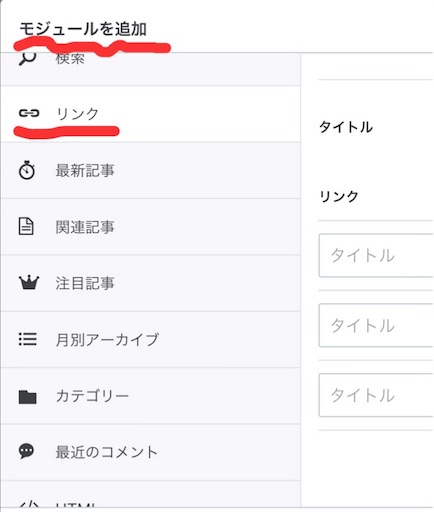434x512 pixels.
Task: Click the stopwatch icon for 最新記事
Action: [x=27, y=170]
